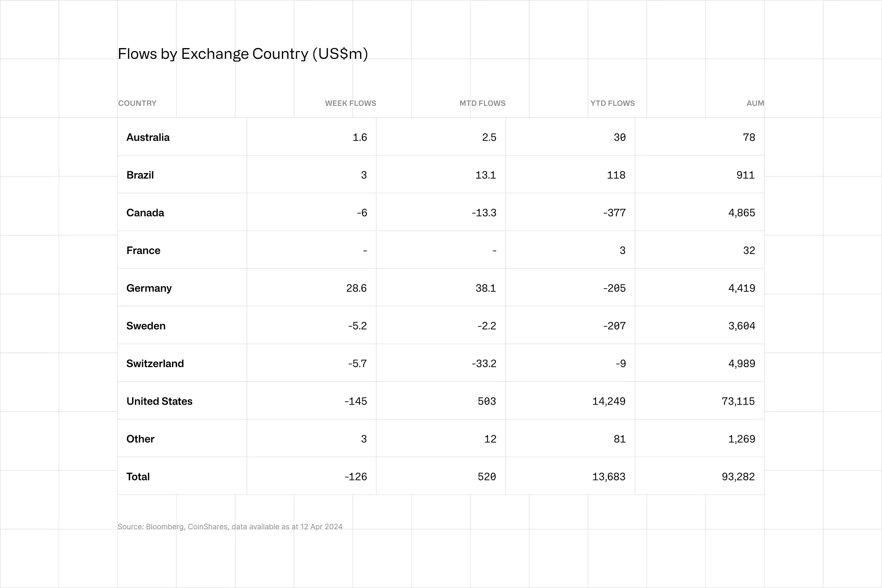Image resolution: width=882 pixels, height=588 pixels.
Task: Select the Switzerland row label
Action: coord(155,363)
